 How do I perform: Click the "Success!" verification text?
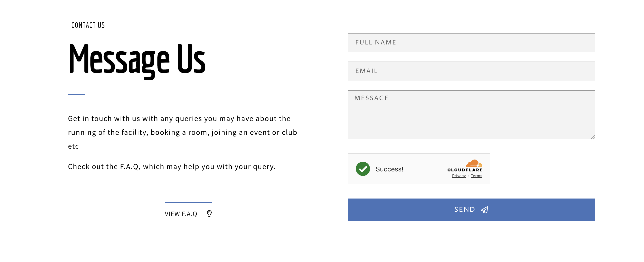(389, 169)
